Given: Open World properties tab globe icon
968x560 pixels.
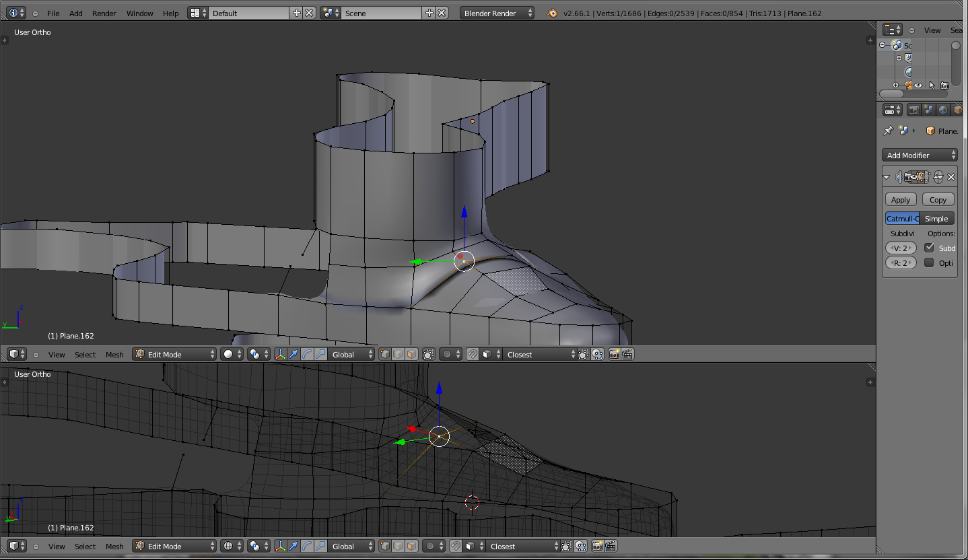Looking at the screenshot, I should [943, 110].
